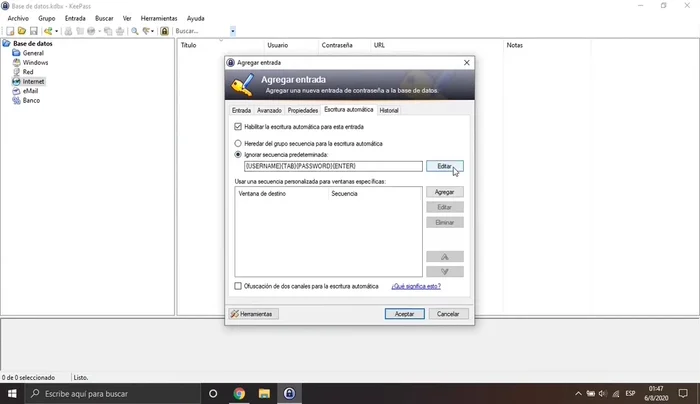Click the New database toolbar icon
This screenshot has width=700, height=404.
[x=10, y=31]
